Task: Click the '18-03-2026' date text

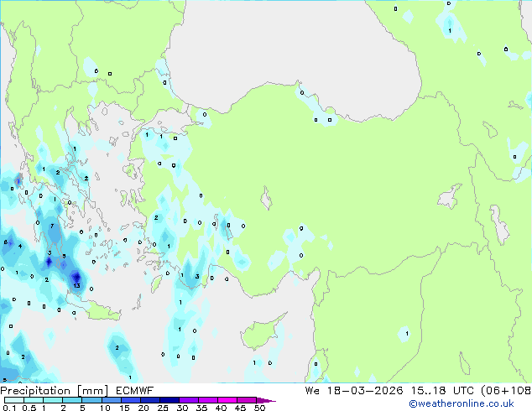Action: coord(365,391)
